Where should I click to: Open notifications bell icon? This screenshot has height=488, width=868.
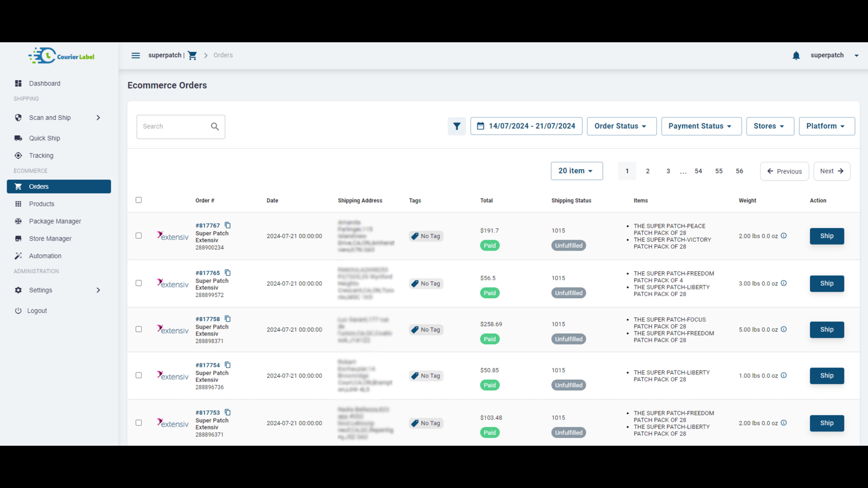pyautogui.click(x=796, y=55)
